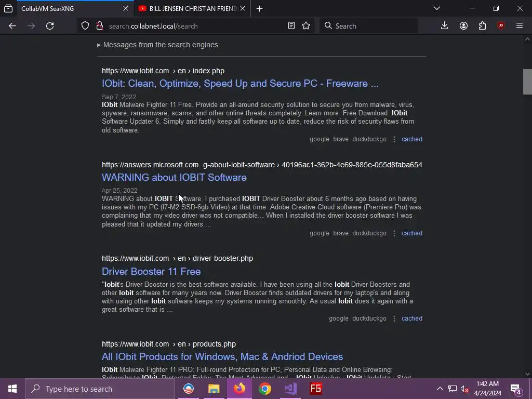Click the taskbar Type here to search box
Viewport: 532px width, 399px height.
[x=99, y=389]
